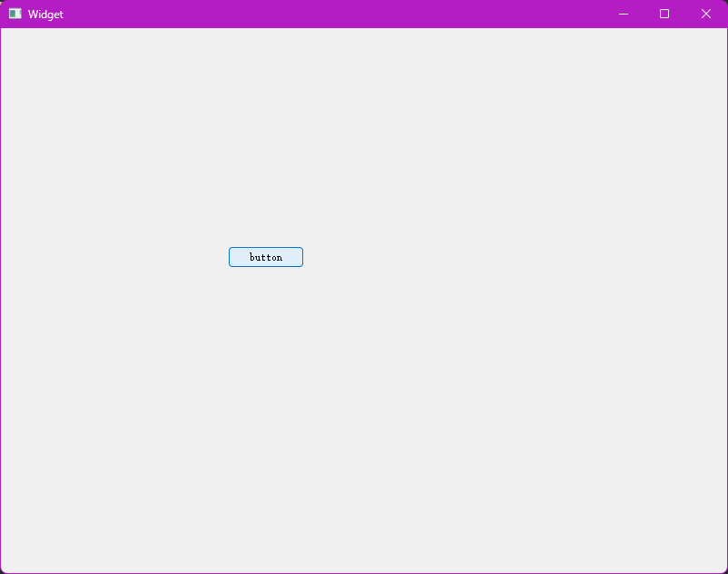Screen dimensions: 728x574
Task: Click the push button labeled "button"
Action: (265, 257)
